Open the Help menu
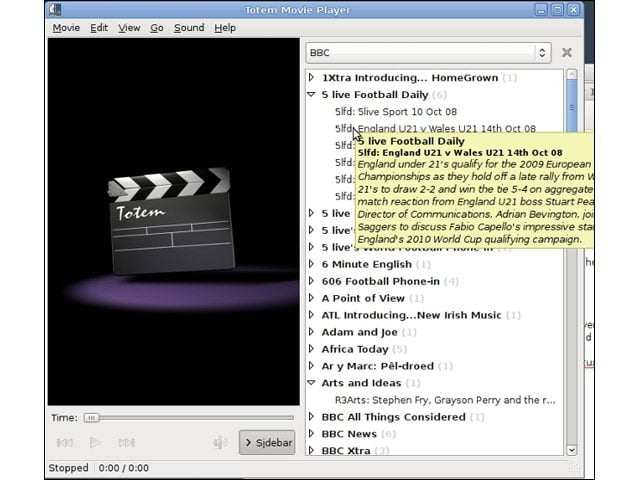The height and width of the screenshot is (480, 640). [x=225, y=28]
